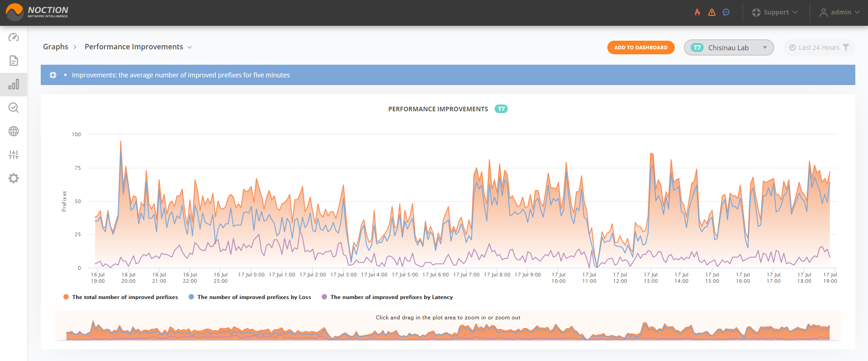This screenshot has width=868, height=361.
Task: Open the reports document icon in sidebar
Action: pyautogui.click(x=14, y=61)
